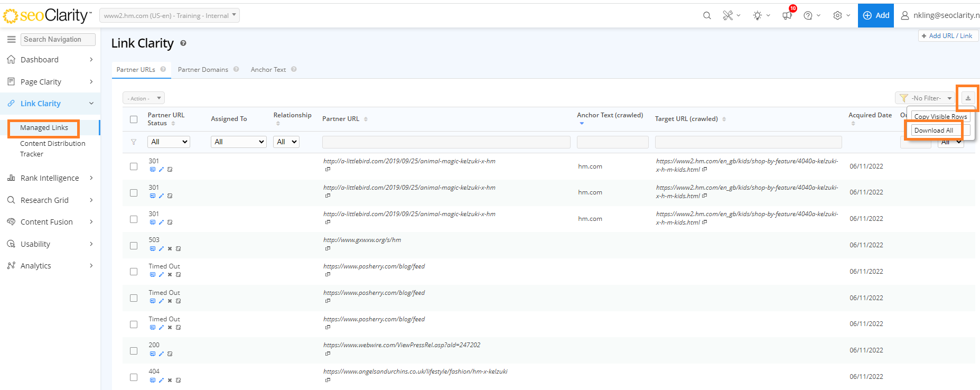980x390 pixels.
Task: Click the megaphone announcements icon with badge
Action: (x=787, y=15)
